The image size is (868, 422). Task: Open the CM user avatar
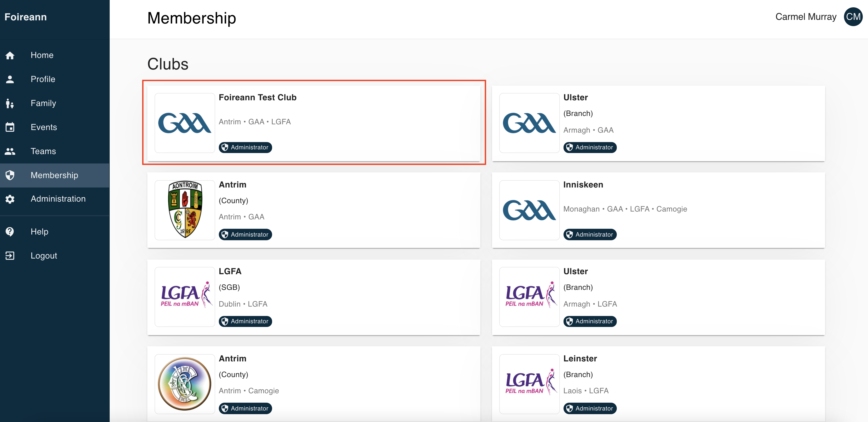pyautogui.click(x=853, y=17)
